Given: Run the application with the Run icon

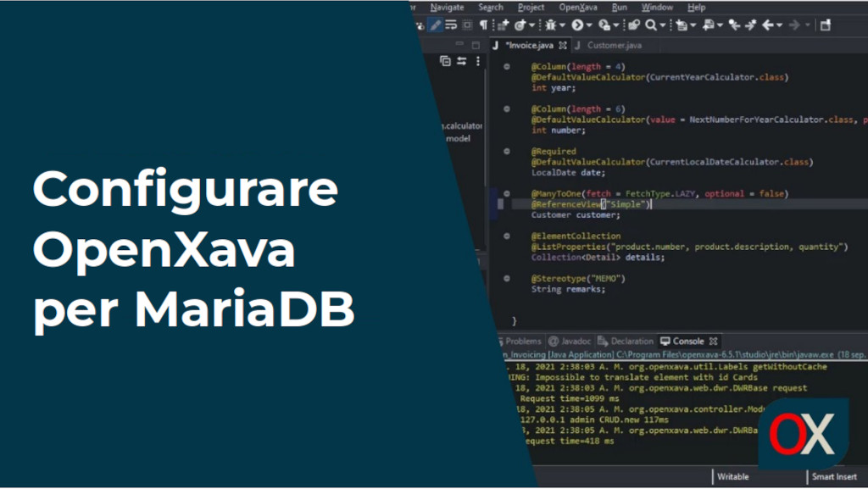Looking at the screenshot, I should coord(577,25).
